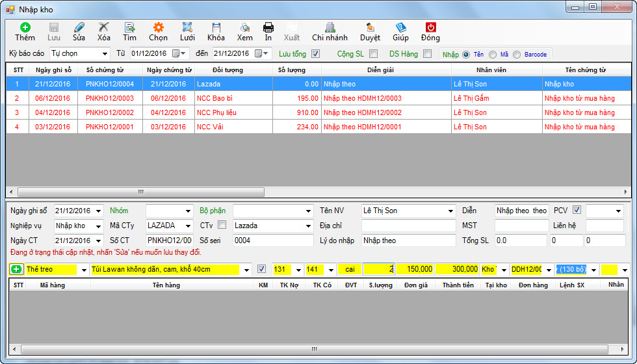Click the Nhân viên column header
Viewport: 637px width, 364px height.
(497, 70)
